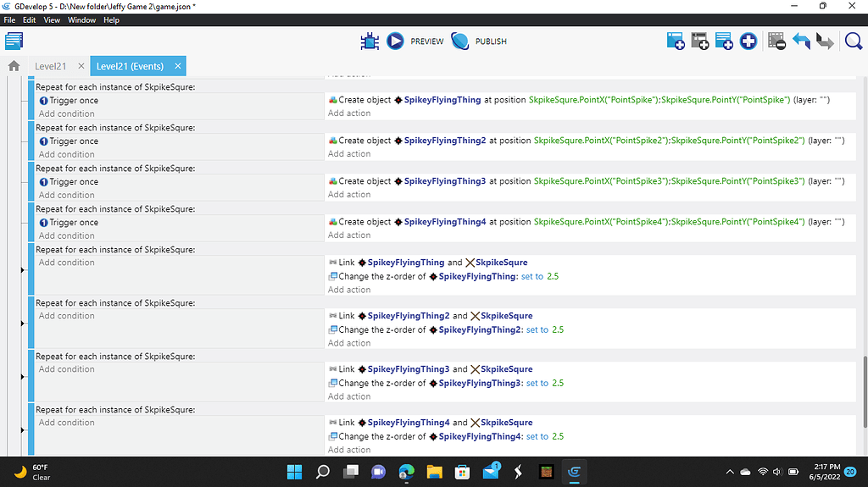
Task: Expand sub-events of SpikeyFlyingThing2 link event
Action: click(x=23, y=324)
